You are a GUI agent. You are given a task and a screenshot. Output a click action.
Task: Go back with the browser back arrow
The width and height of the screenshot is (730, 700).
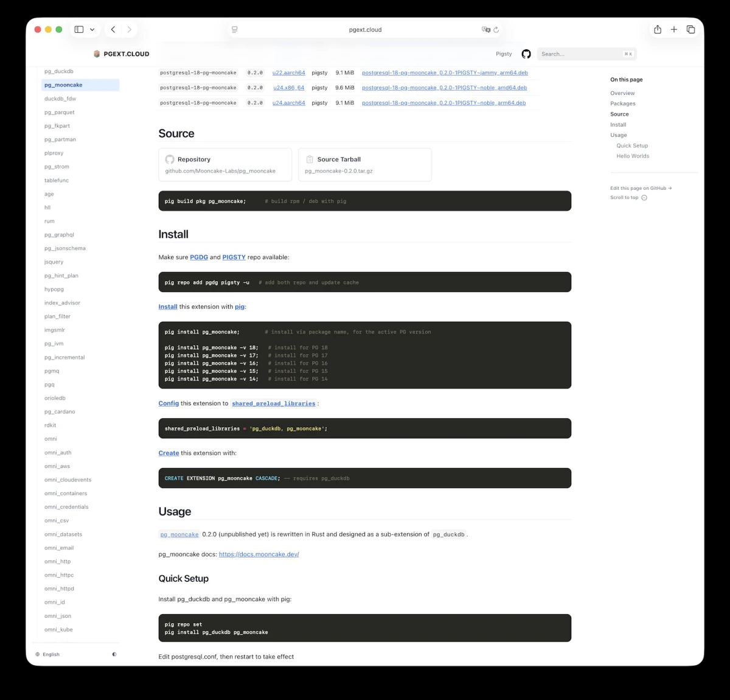coord(113,29)
